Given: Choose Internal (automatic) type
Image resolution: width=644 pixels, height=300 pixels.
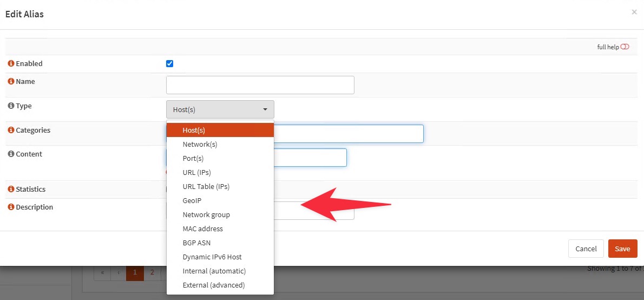Looking at the screenshot, I should (220, 271).
